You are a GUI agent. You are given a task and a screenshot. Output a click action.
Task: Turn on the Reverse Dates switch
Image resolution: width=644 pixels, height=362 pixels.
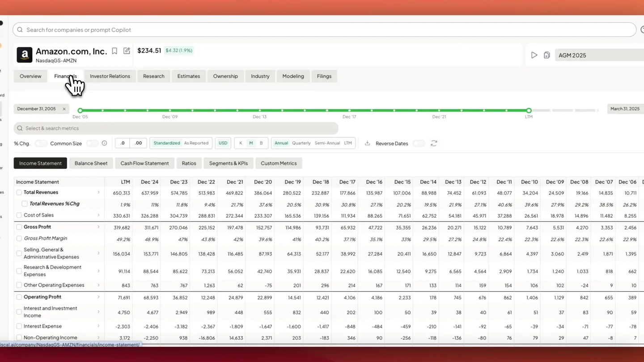point(419,143)
